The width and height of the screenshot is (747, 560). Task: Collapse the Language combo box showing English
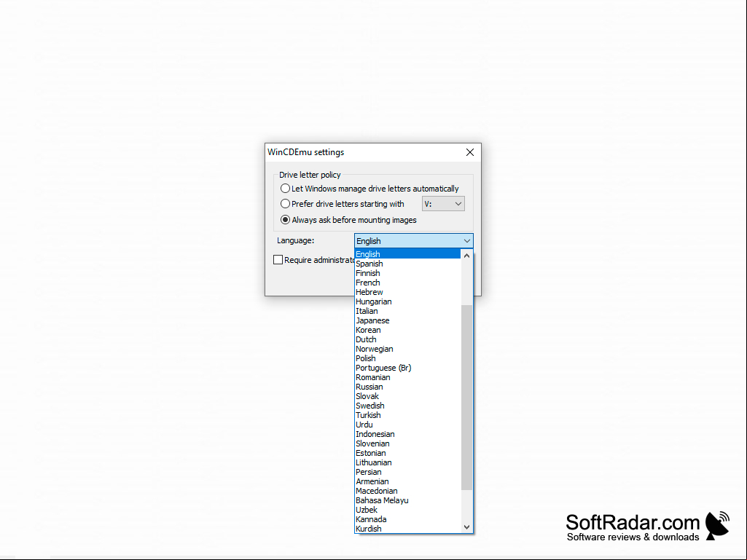pos(413,241)
